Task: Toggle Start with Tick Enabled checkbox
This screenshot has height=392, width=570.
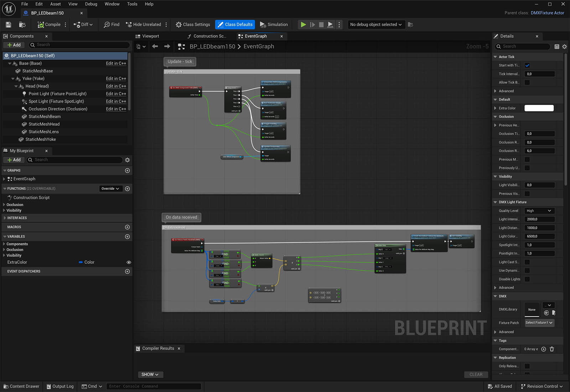Action: point(527,66)
